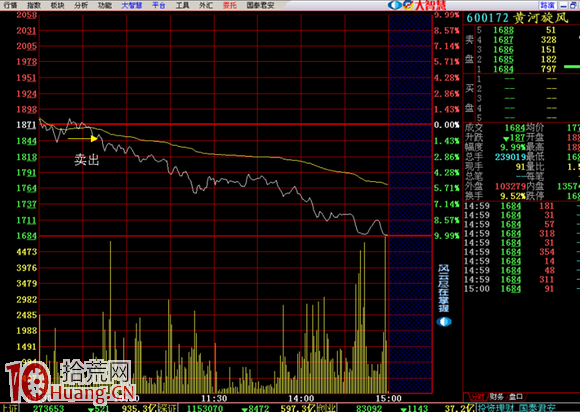Screen dimensions: 580x412
Task: Click the 路演 button in title bar
Action: [x=547, y=5]
